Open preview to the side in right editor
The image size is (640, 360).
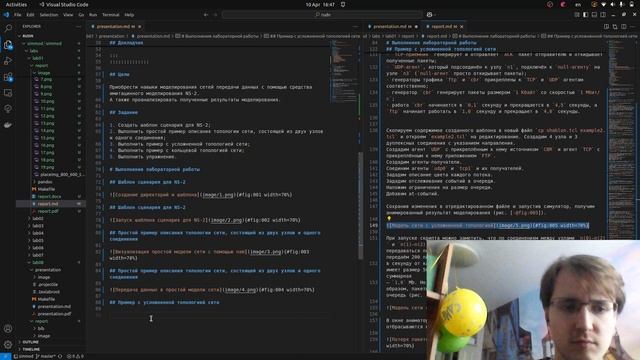pyautogui.click(x=606, y=27)
